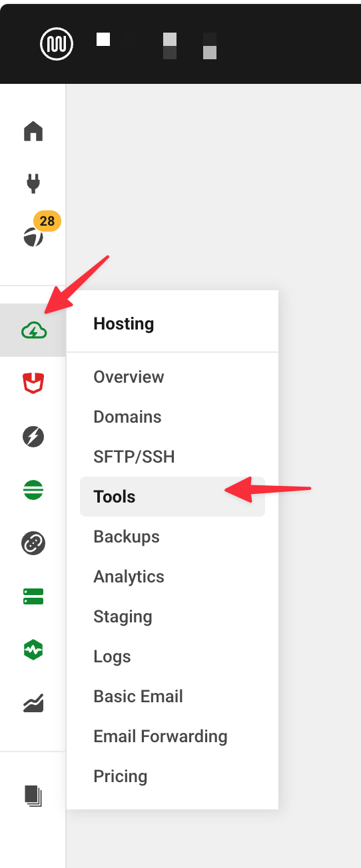Image resolution: width=361 pixels, height=868 pixels.
Task: Open the red shield security icon
Action: [33, 383]
